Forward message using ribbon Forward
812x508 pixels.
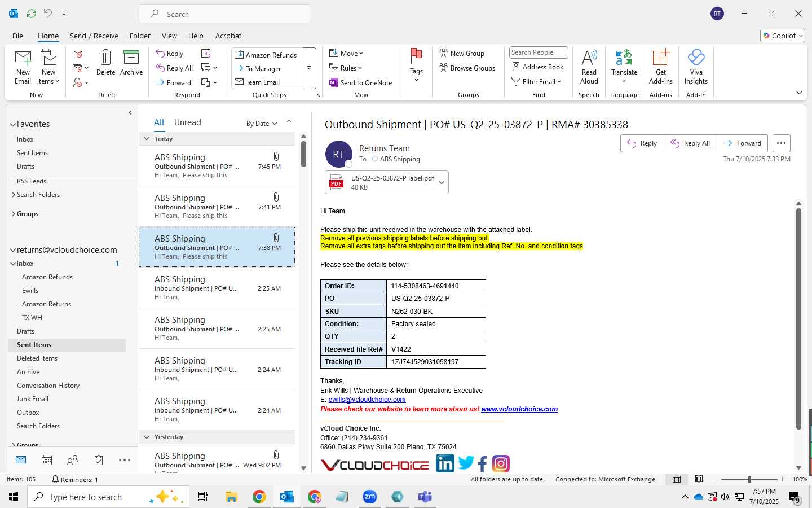[x=174, y=82]
